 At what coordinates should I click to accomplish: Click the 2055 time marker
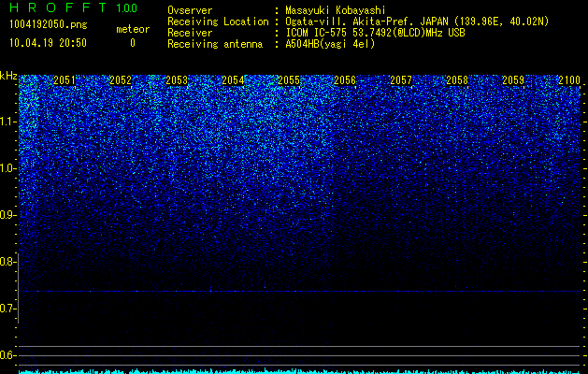point(289,80)
